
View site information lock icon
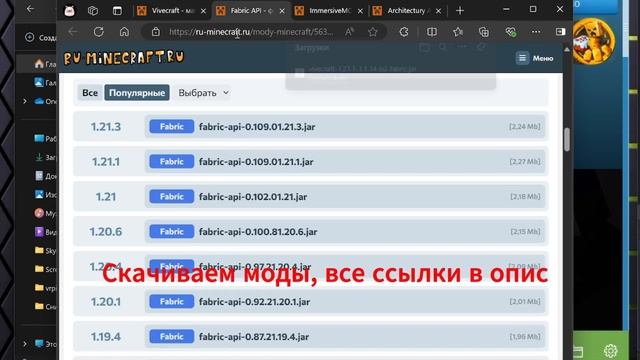click(x=156, y=32)
